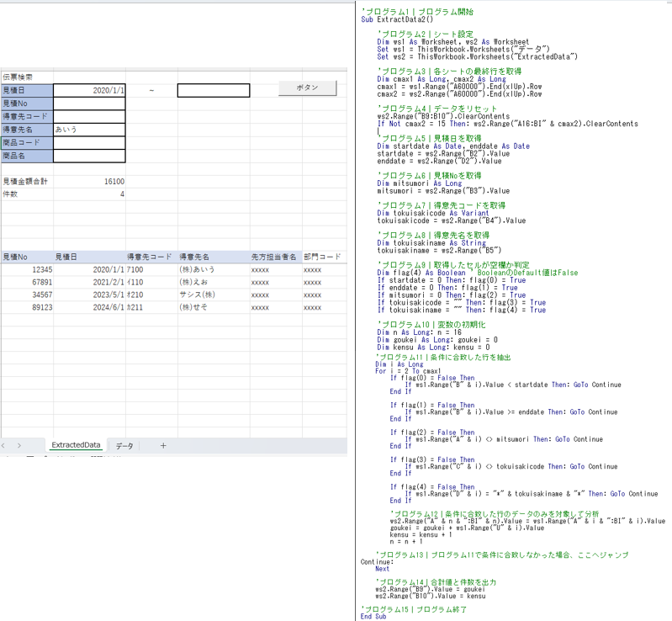Select the date cell 2024/6/1
Screen dimensions: 672x621
(x=89, y=307)
